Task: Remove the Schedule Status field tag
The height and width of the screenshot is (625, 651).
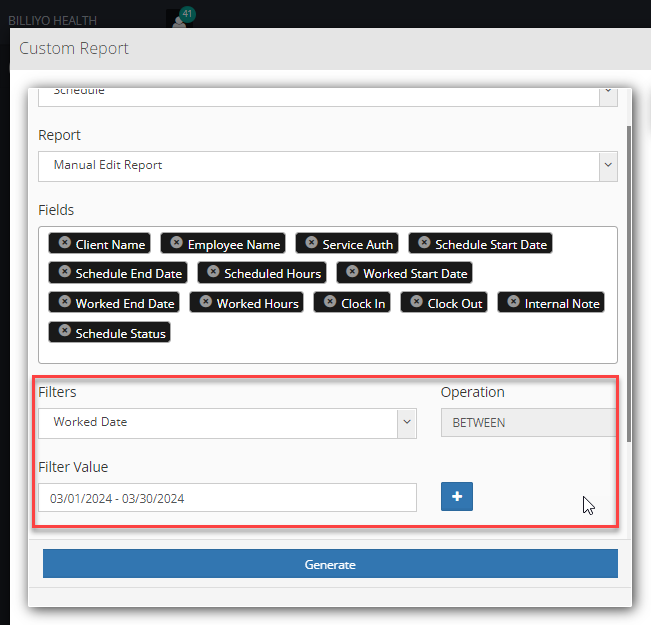Action: tap(64, 331)
